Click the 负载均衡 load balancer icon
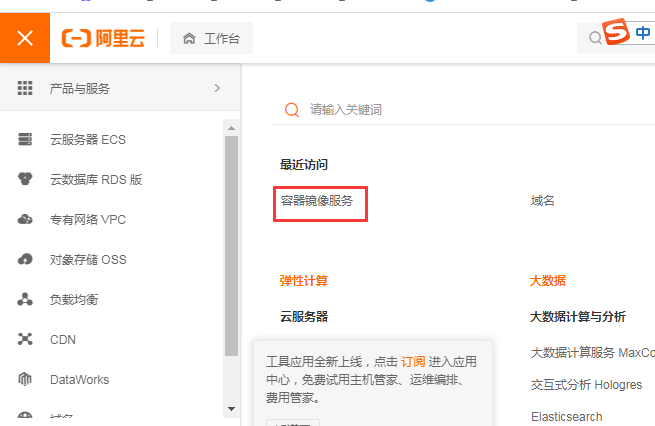 tap(25, 299)
